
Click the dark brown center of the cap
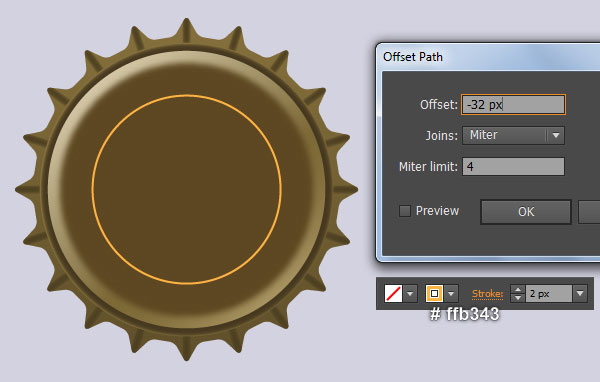click(x=187, y=189)
